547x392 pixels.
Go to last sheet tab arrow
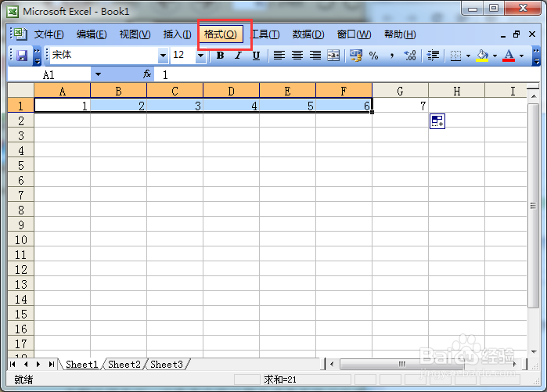[x=52, y=364]
